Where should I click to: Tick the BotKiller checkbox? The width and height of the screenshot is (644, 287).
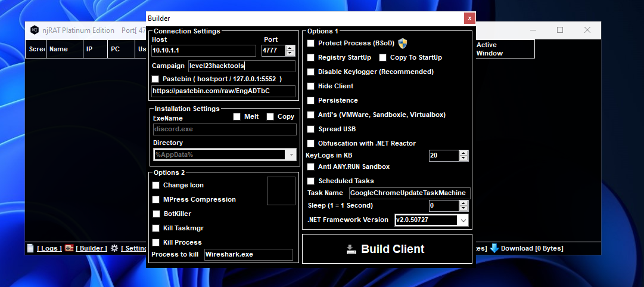coord(156,214)
